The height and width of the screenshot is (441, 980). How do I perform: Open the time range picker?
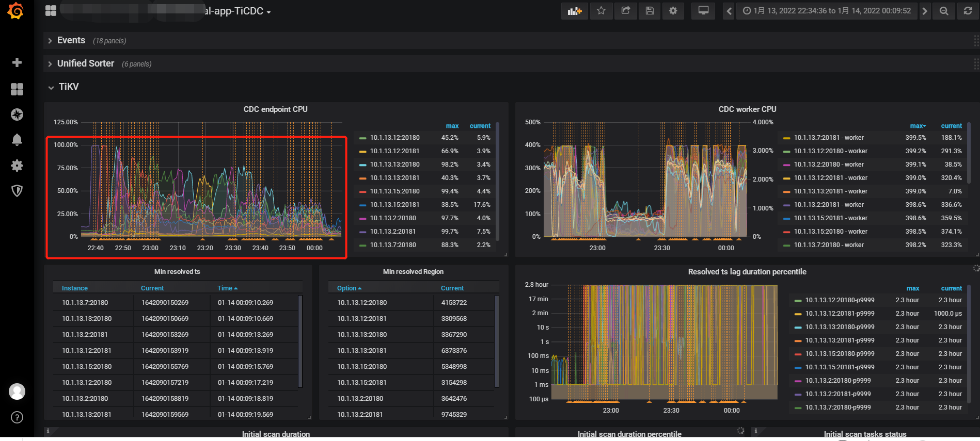click(827, 11)
